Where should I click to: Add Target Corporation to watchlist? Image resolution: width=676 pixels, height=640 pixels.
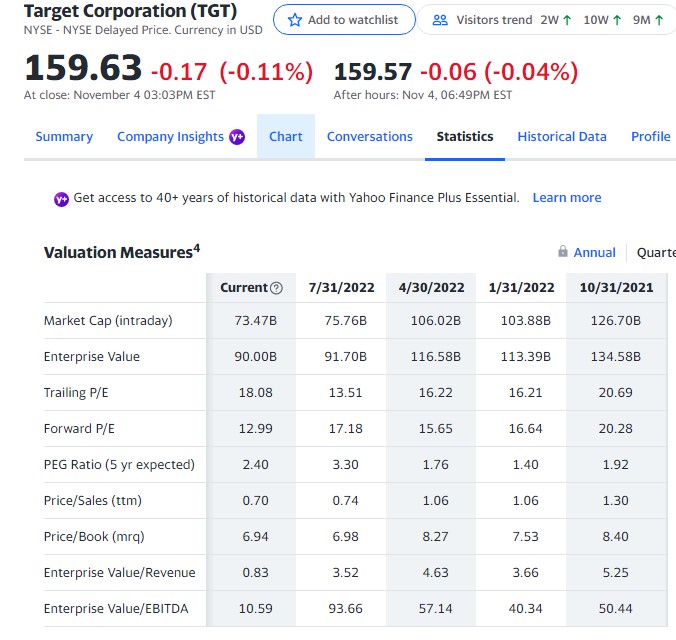pos(344,20)
